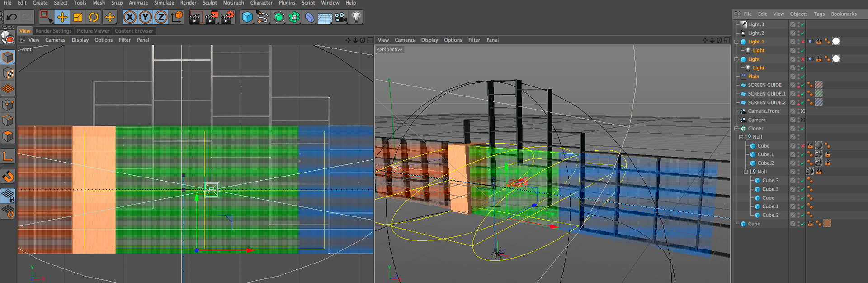The image size is (868, 283).
Task: Toggle the Enable Snap magnet icon
Action: [x=8, y=176]
